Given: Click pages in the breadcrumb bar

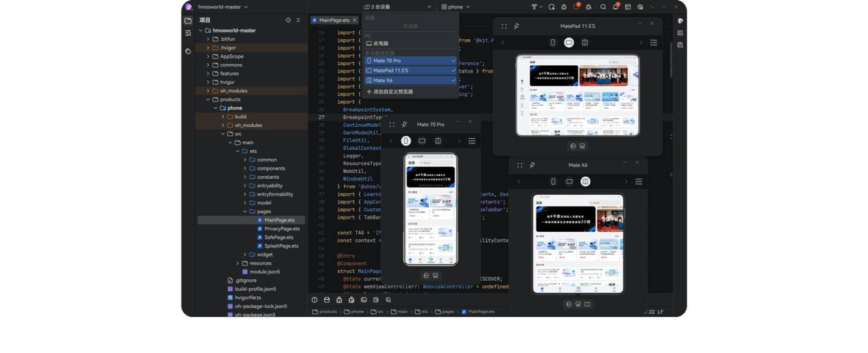Looking at the screenshot, I should pyautogui.click(x=447, y=311).
